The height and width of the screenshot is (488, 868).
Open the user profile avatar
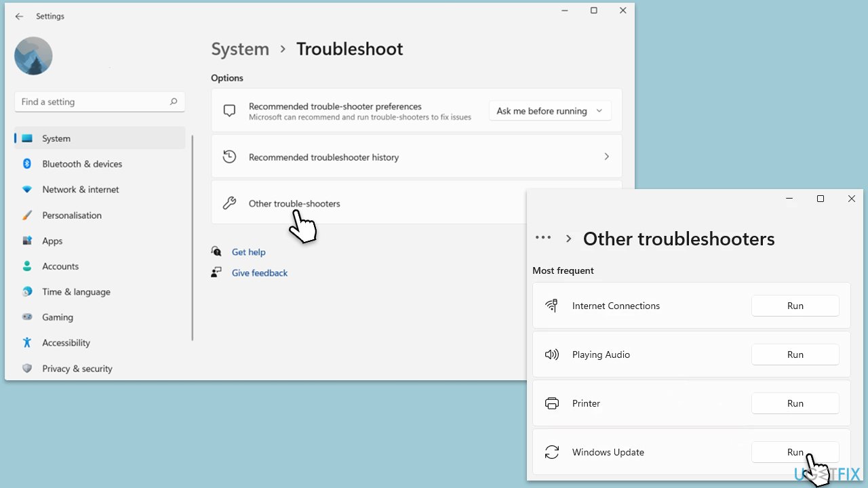tap(33, 56)
